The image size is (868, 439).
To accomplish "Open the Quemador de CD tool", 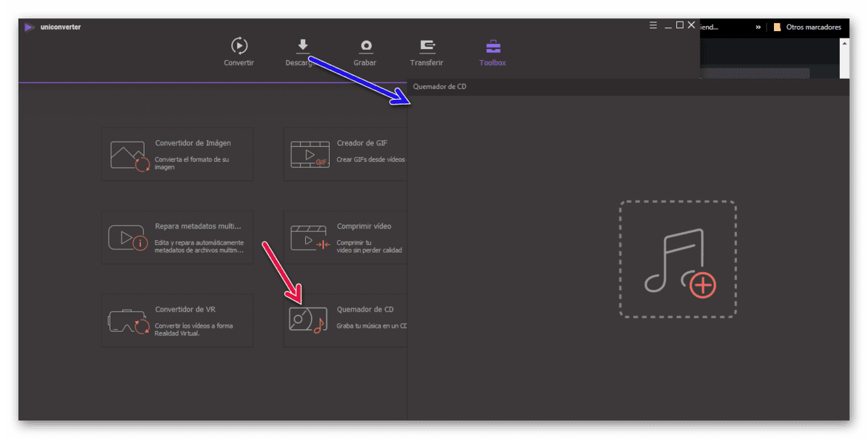I will pos(345,320).
